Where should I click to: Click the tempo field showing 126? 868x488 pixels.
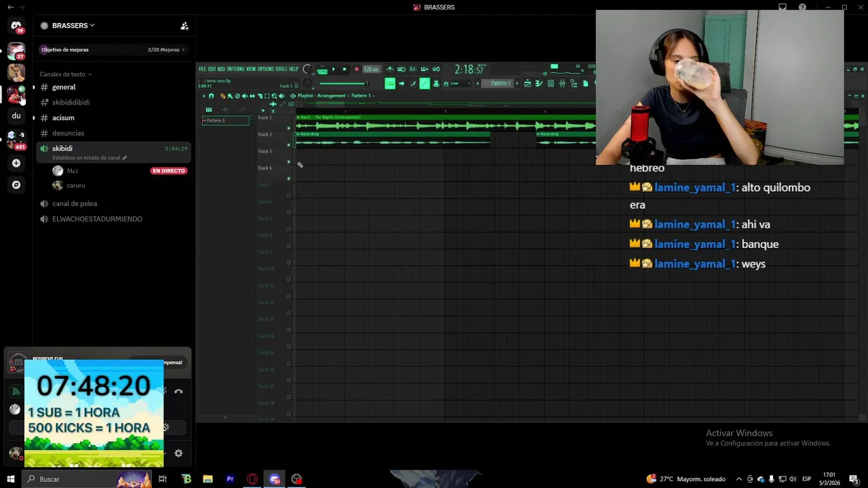coord(371,69)
